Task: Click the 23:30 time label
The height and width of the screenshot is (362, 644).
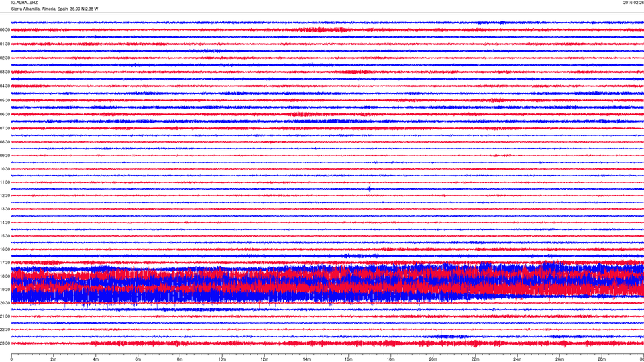Action: point(5,343)
